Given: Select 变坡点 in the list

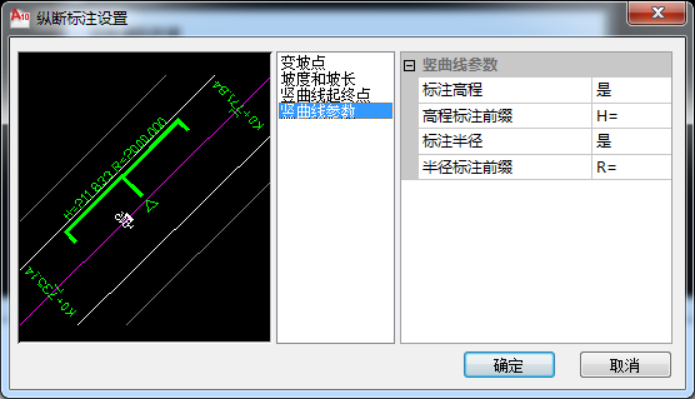Looking at the screenshot, I should 303,63.
